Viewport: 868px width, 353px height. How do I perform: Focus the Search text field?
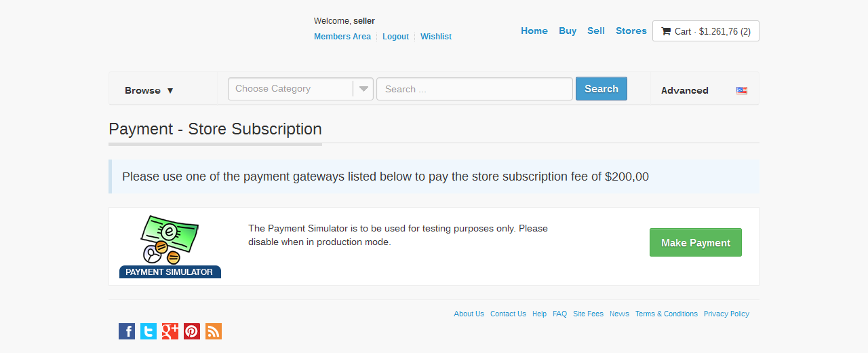pos(475,89)
